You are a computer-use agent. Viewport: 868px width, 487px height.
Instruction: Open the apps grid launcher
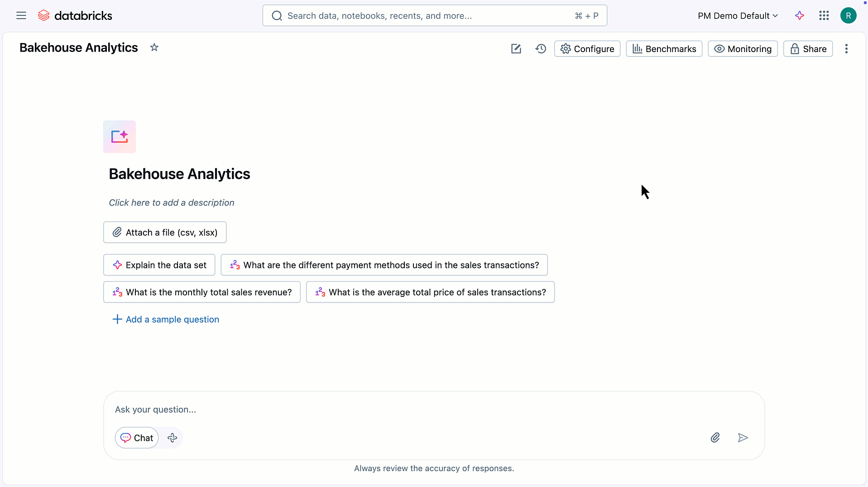[824, 16]
